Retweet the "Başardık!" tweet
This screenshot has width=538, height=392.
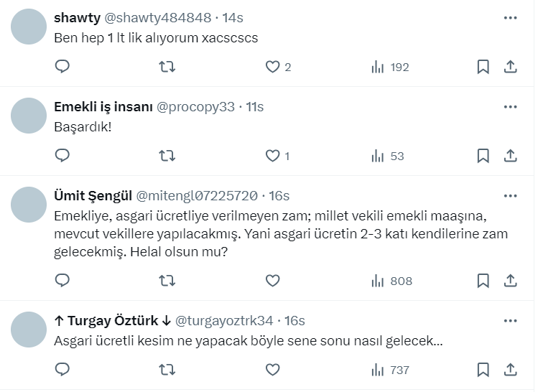167,156
